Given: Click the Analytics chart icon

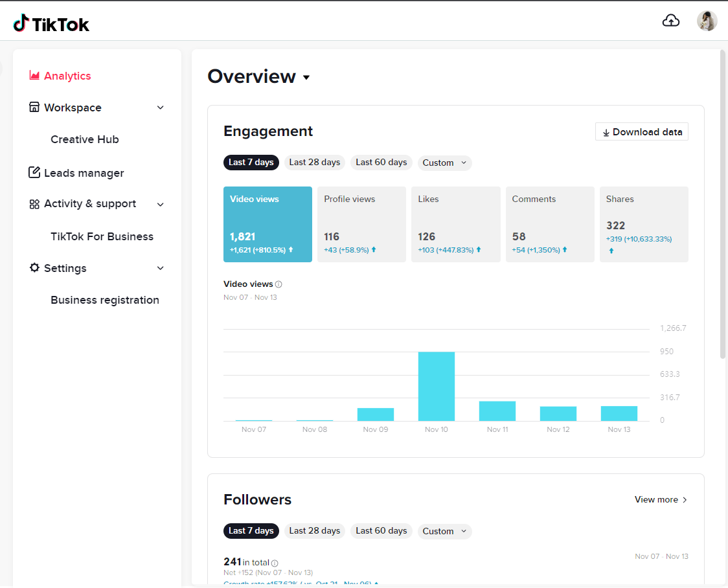Looking at the screenshot, I should click(34, 75).
